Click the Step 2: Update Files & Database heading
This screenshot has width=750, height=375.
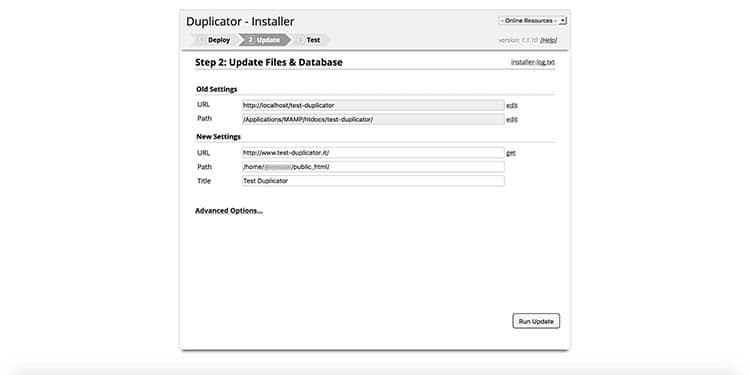tap(269, 62)
